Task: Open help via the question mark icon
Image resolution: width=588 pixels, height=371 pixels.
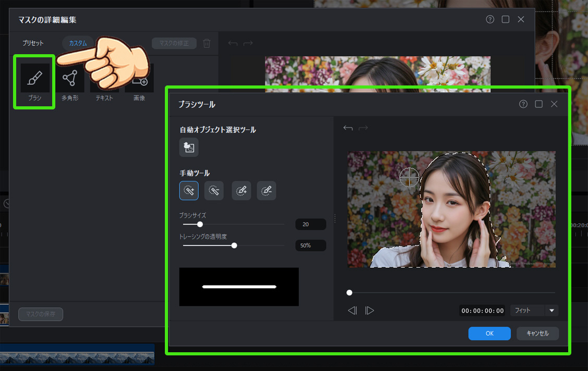Action: coord(523,104)
